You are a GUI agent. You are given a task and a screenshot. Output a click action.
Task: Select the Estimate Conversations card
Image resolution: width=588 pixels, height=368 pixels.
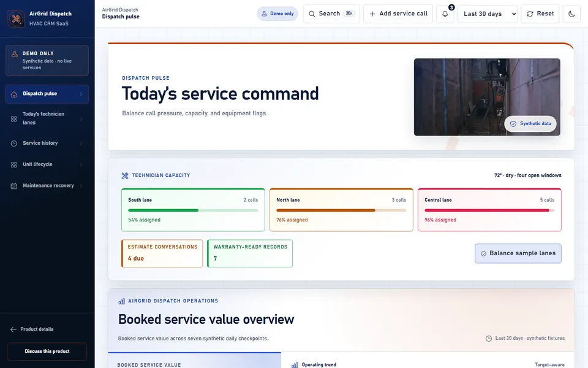pyautogui.click(x=162, y=253)
